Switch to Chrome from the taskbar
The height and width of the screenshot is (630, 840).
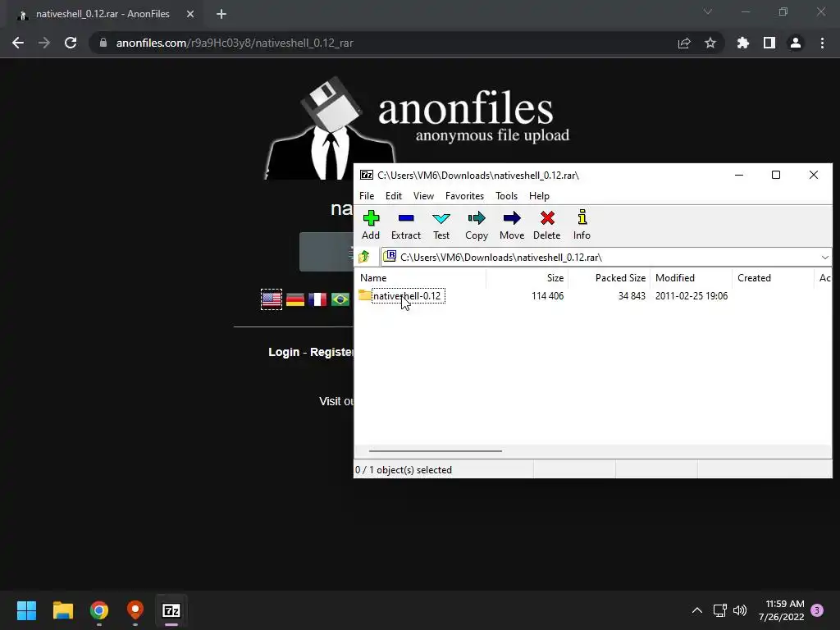(x=99, y=610)
